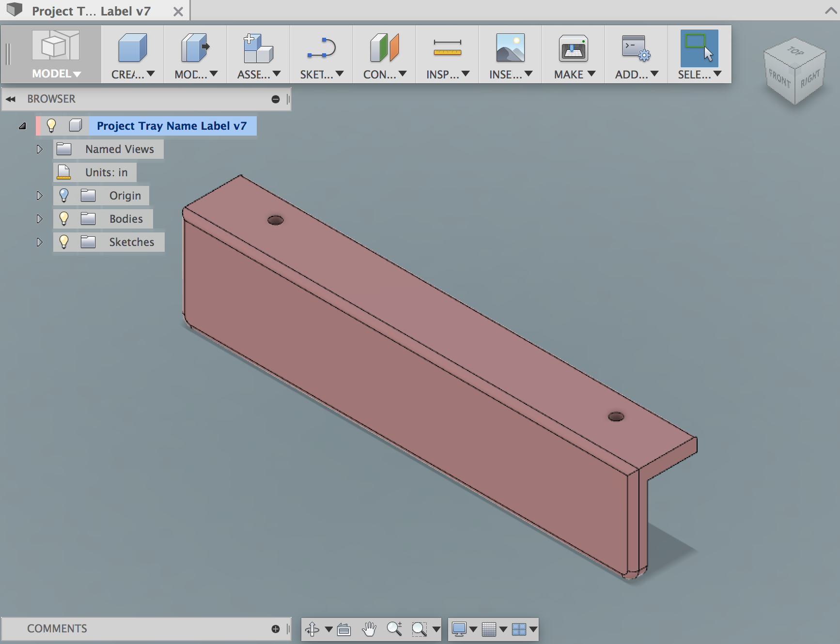Open the SELECT menu
The width and height of the screenshot is (840, 644).
point(699,74)
